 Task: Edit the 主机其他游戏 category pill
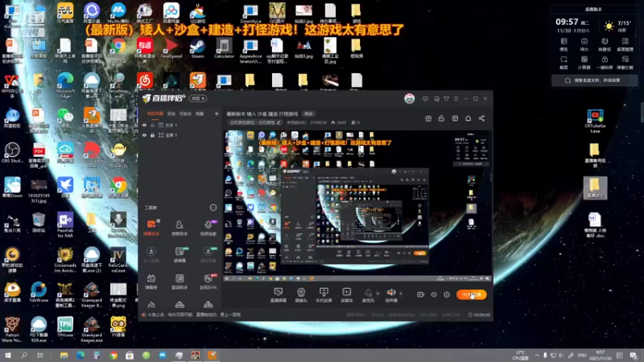254,122
